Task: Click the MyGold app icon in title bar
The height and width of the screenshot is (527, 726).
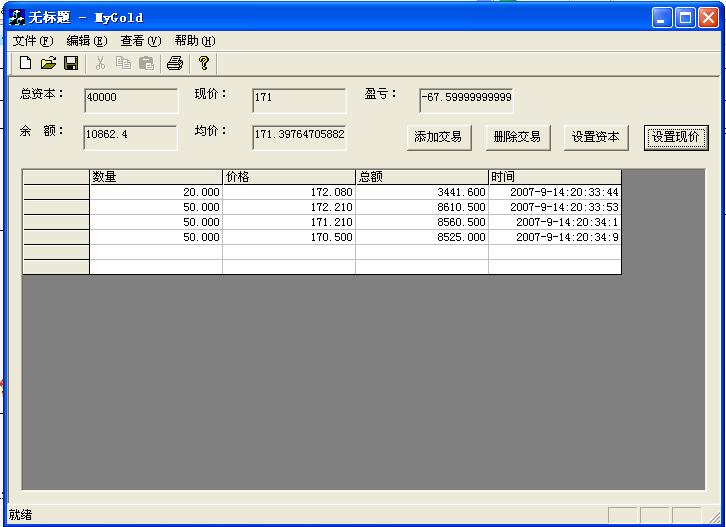Action: [17, 18]
